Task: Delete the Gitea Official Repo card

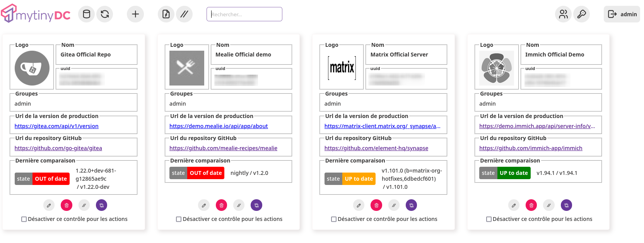Action: [67, 205]
